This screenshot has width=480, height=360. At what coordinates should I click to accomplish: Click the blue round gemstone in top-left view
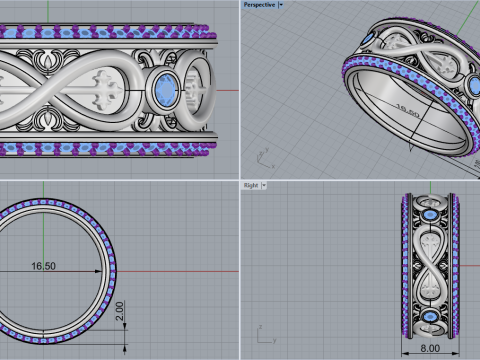(x=165, y=89)
